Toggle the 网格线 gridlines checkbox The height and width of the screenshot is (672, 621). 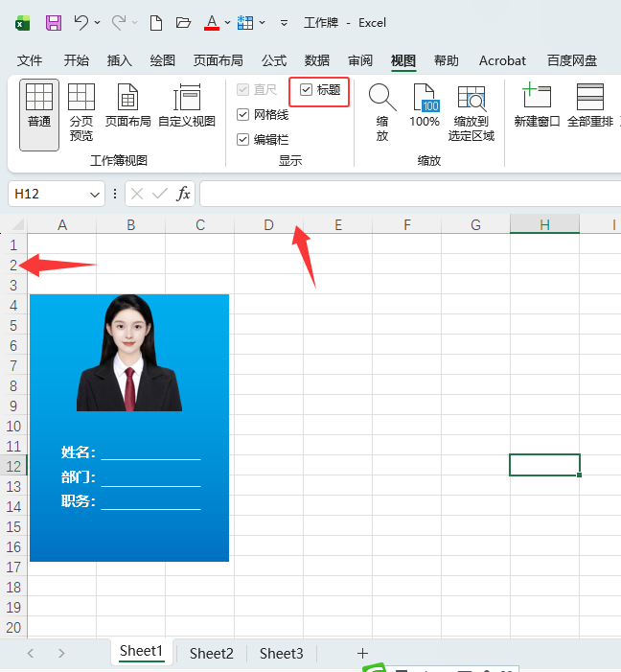(242, 114)
